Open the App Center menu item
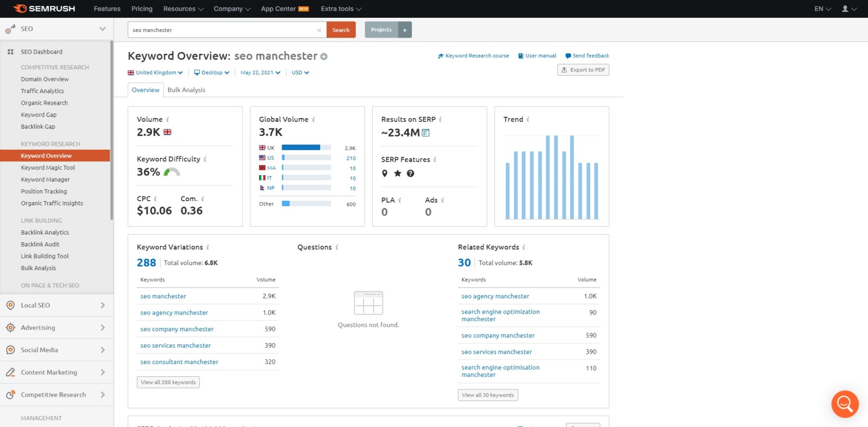 tap(285, 9)
